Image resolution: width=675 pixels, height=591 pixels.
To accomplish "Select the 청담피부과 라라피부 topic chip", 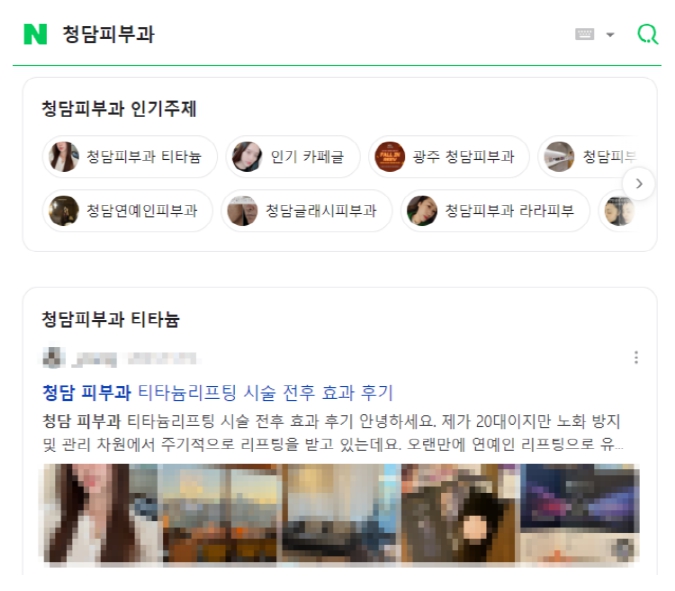I will (495, 211).
